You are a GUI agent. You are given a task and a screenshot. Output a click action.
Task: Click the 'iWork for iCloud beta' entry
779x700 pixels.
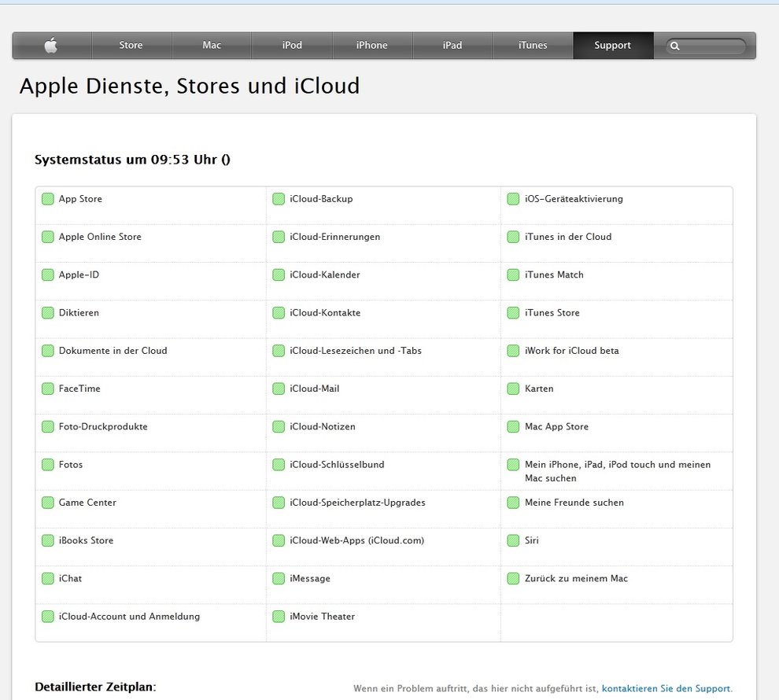(572, 351)
